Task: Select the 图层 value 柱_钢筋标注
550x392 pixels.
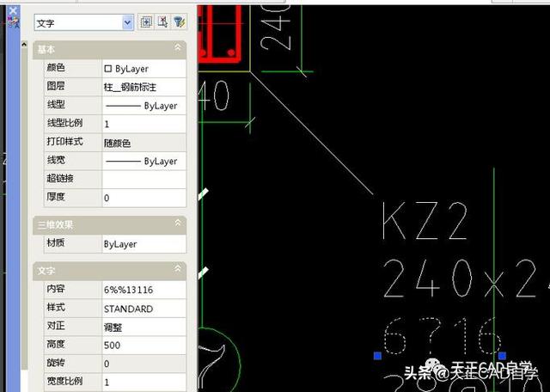Action: (x=144, y=87)
